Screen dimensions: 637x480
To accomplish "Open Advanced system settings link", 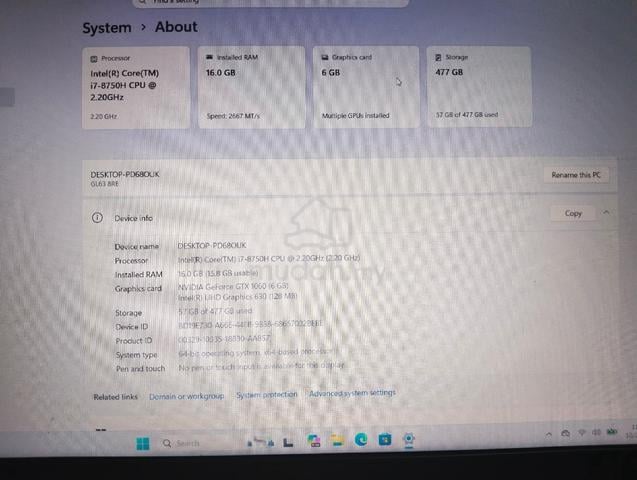I will 352,393.
